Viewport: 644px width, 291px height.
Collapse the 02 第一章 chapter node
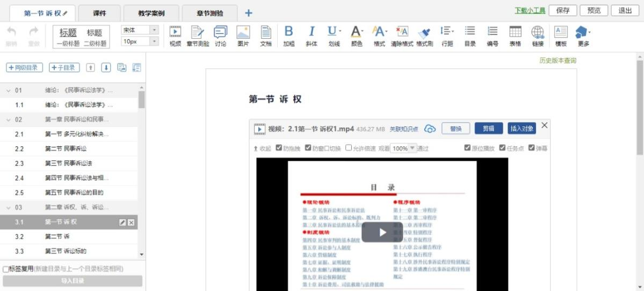click(x=9, y=119)
